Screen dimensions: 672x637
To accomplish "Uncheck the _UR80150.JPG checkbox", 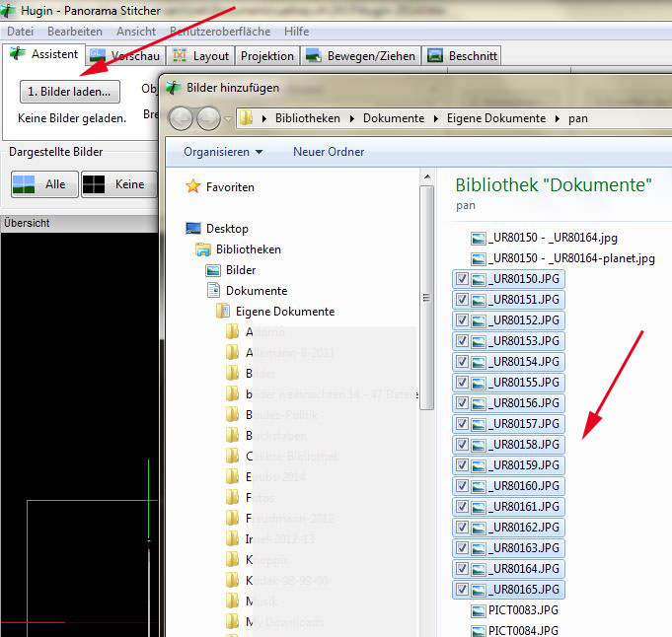I will (462, 279).
